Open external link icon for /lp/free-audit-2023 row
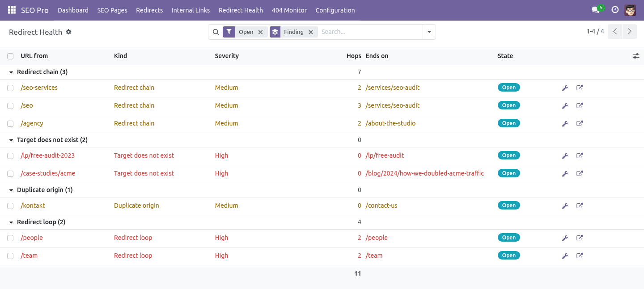This screenshot has height=289, width=644. pyautogui.click(x=580, y=155)
